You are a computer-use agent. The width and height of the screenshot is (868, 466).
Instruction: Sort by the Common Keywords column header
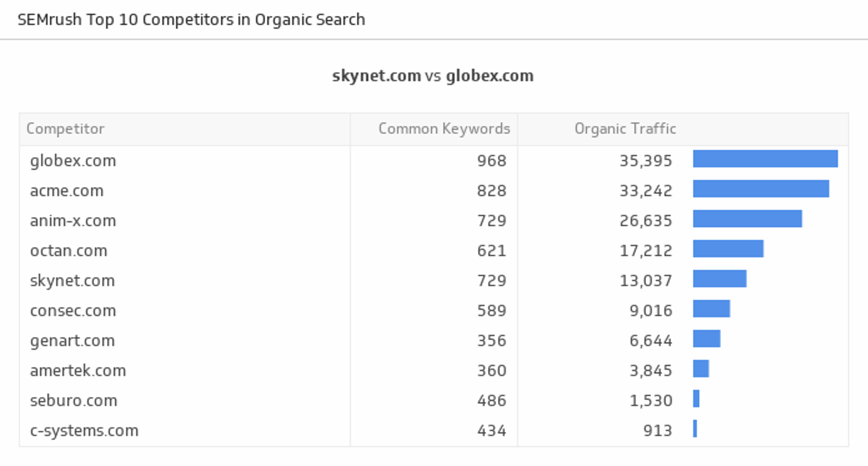pyautogui.click(x=444, y=129)
